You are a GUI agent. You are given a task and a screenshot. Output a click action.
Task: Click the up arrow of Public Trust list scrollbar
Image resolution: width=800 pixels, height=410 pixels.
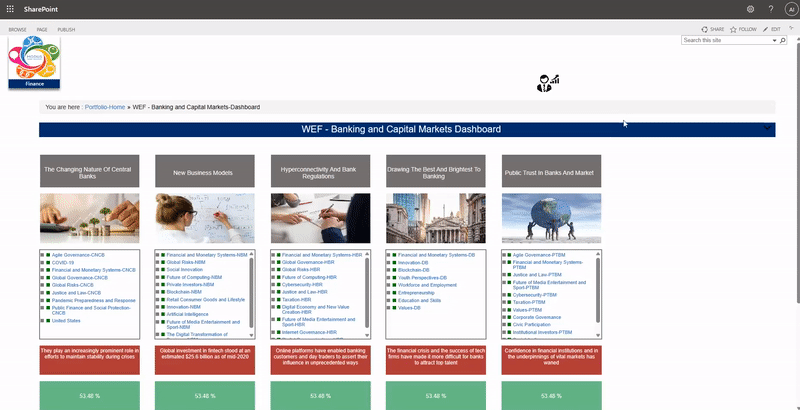click(x=598, y=253)
